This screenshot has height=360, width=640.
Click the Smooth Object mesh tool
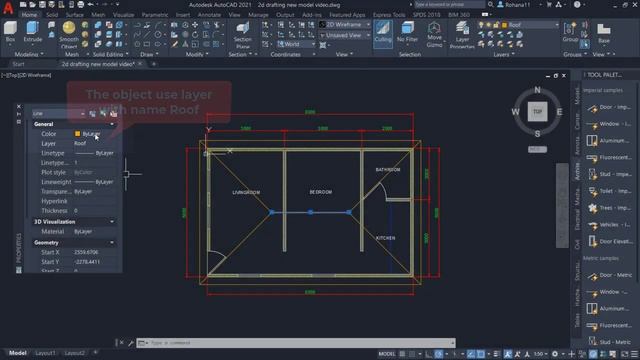(x=69, y=34)
